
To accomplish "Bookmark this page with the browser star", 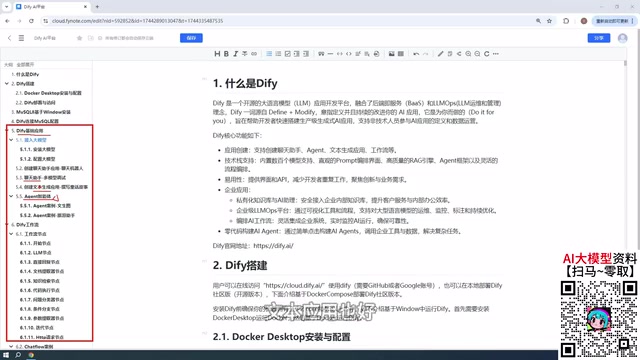I will (549, 21).
